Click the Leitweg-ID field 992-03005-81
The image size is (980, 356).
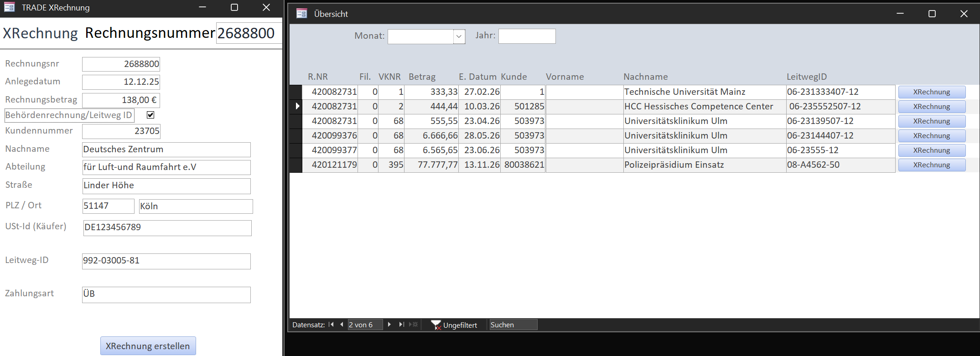(166, 261)
